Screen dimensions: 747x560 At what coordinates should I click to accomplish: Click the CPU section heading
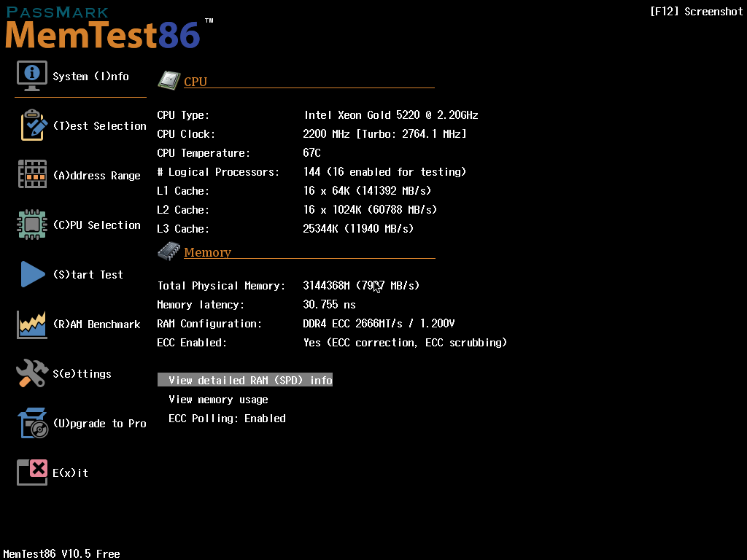coord(196,82)
